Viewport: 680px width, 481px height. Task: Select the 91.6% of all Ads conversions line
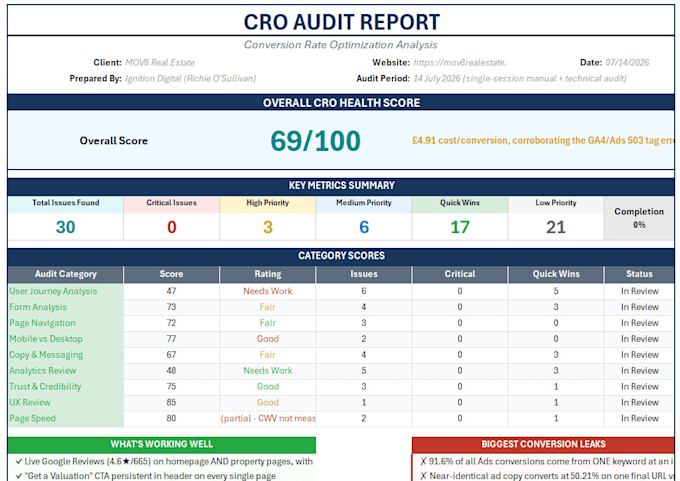pos(547,461)
